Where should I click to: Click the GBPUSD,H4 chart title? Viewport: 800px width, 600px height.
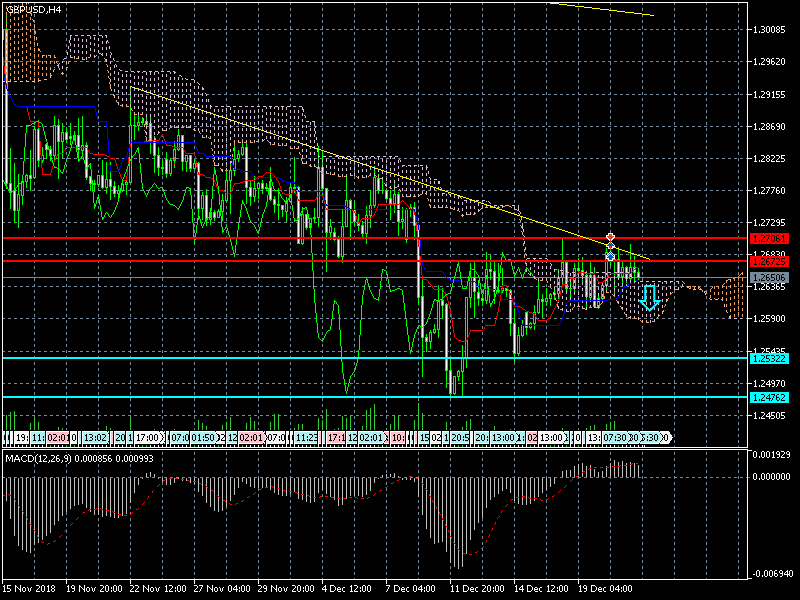33,8
